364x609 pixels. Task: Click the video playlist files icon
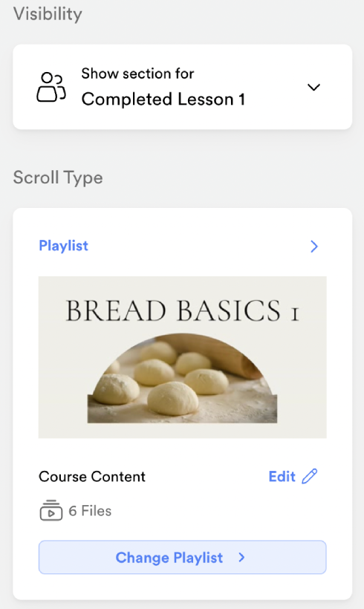coord(51,510)
